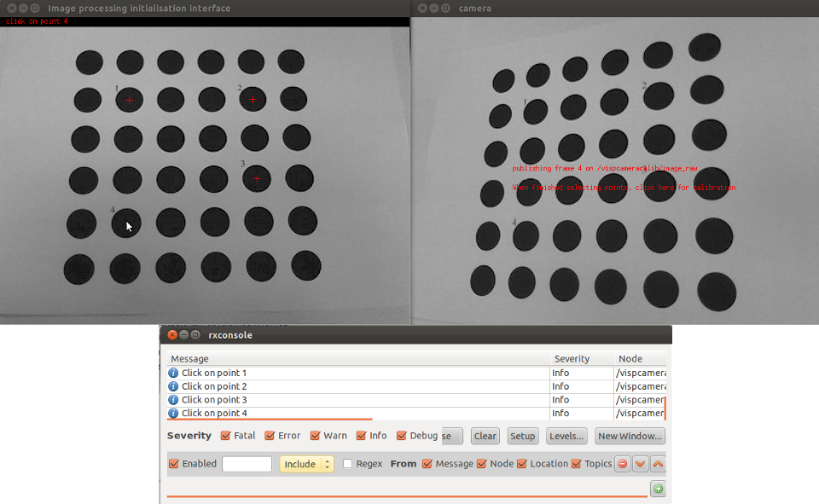The width and height of the screenshot is (819, 504).
Task: Toggle the Debug severity checkbox
Action: click(402, 436)
